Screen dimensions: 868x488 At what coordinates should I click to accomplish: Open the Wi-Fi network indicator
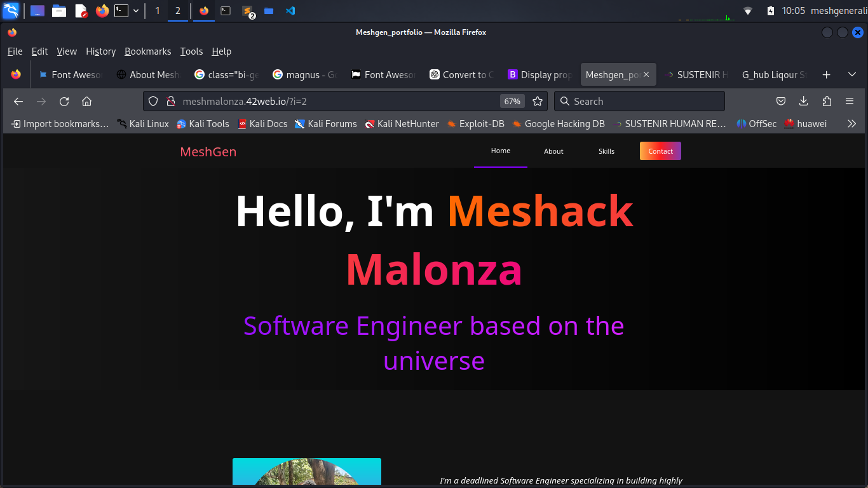pyautogui.click(x=748, y=11)
